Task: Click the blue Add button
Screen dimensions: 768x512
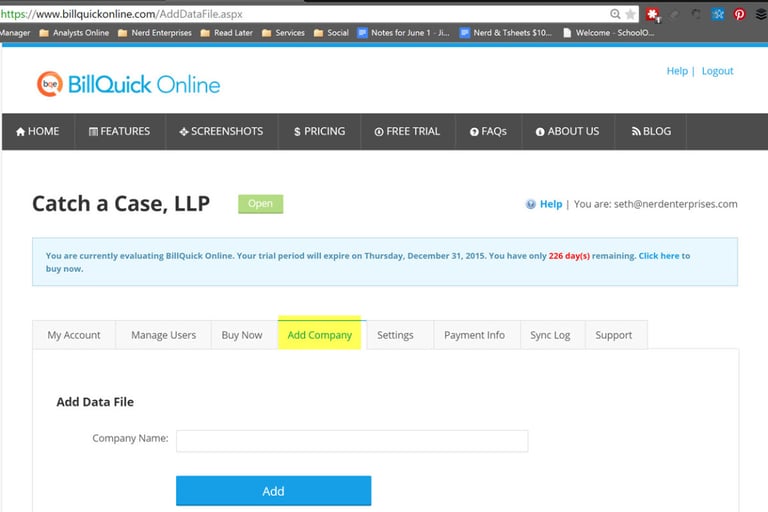Action: (273, 491)
